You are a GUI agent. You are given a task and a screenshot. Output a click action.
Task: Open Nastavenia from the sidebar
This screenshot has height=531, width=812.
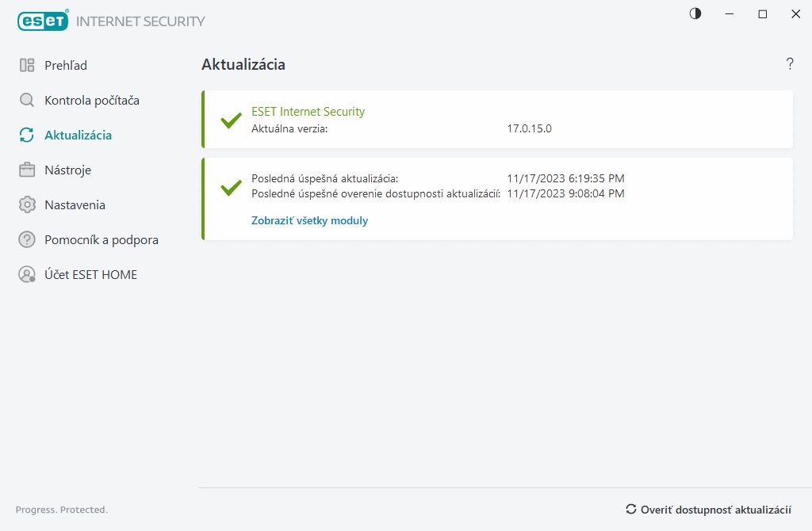point(75,205)
